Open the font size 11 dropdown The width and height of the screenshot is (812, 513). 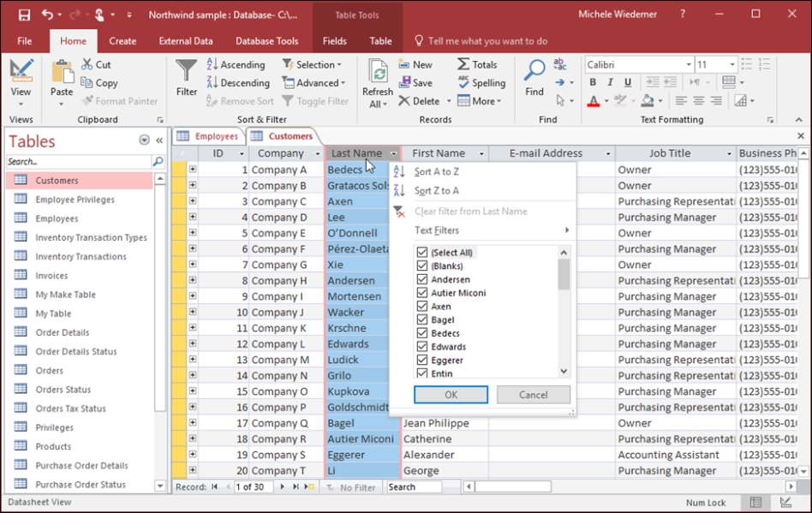pos(732,65)
